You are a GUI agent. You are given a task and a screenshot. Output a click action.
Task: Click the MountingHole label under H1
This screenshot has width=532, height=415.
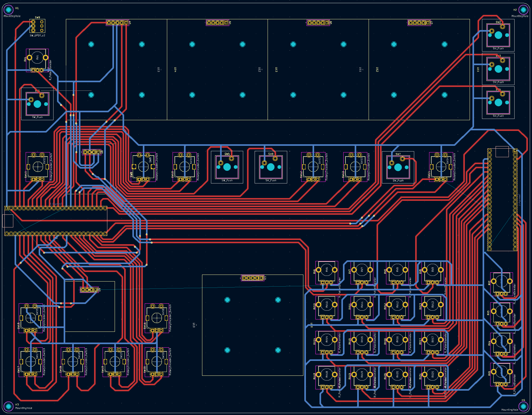tap(12, 16)
